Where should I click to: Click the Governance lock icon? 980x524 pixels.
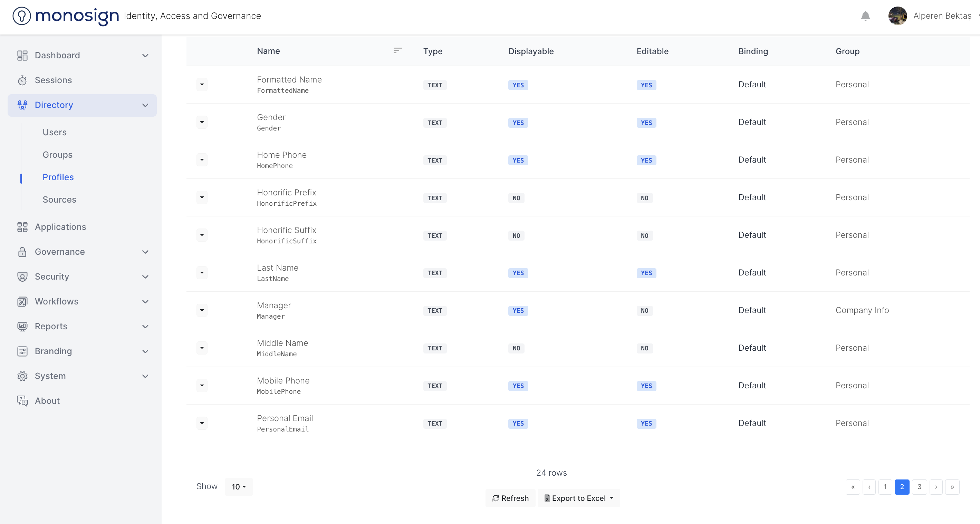(x=22, y=252)
